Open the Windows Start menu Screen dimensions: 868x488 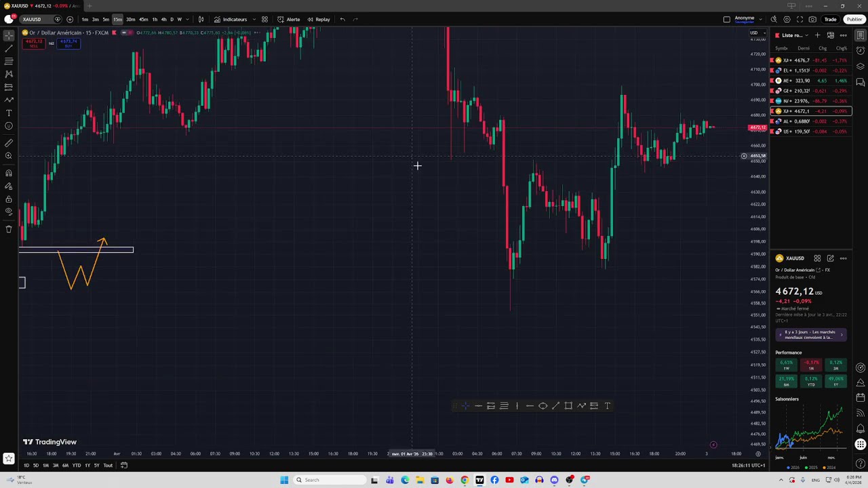pyautogui.click(x=284, y=480)
